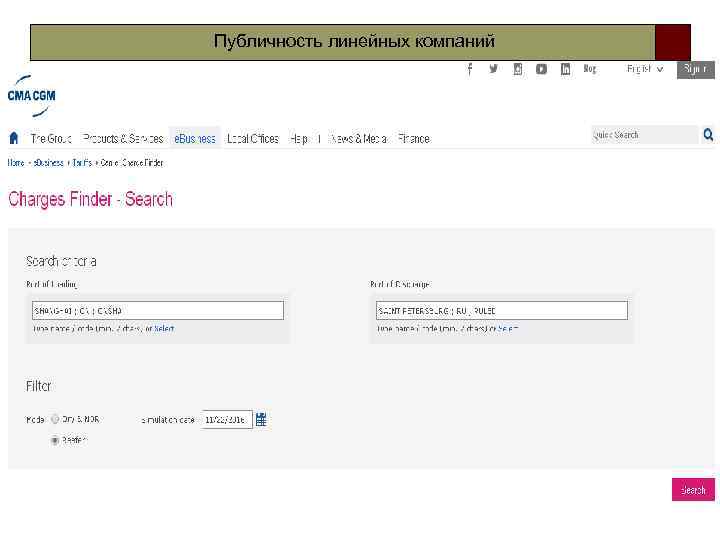Click the pink Search button
This screenshot has width=720, height=540.
click(693, 489)
